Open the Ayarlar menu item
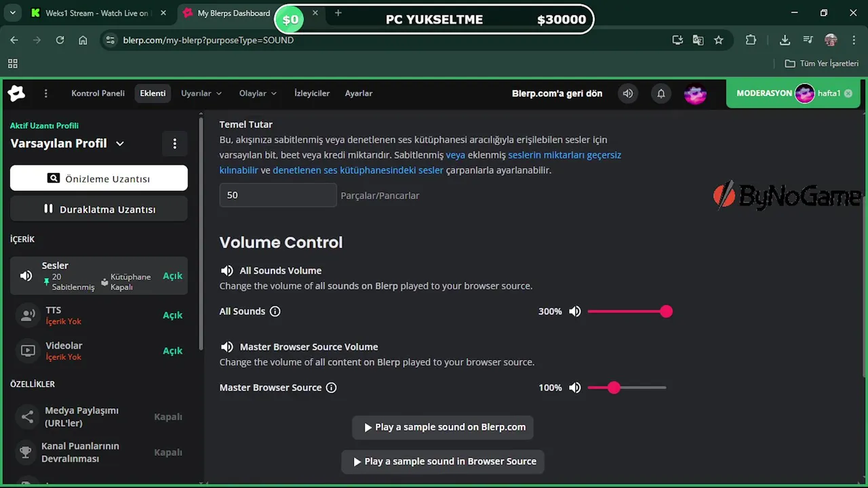 point(359,94)
